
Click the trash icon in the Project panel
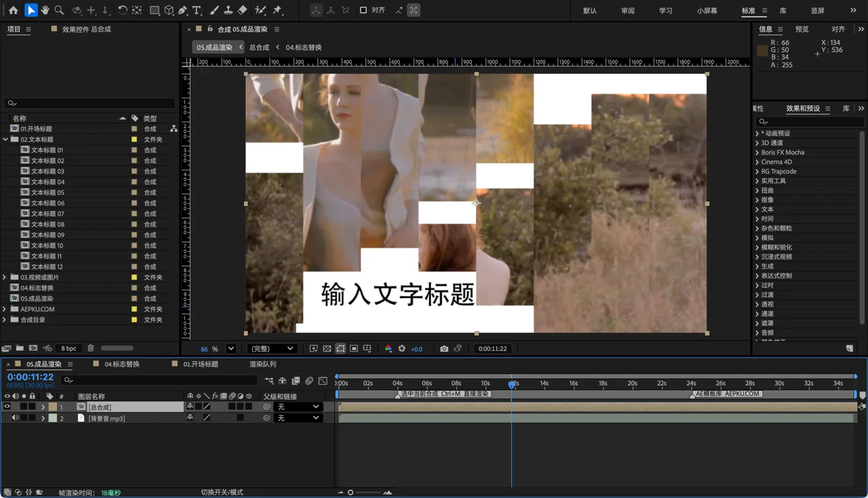pos(91,349)
